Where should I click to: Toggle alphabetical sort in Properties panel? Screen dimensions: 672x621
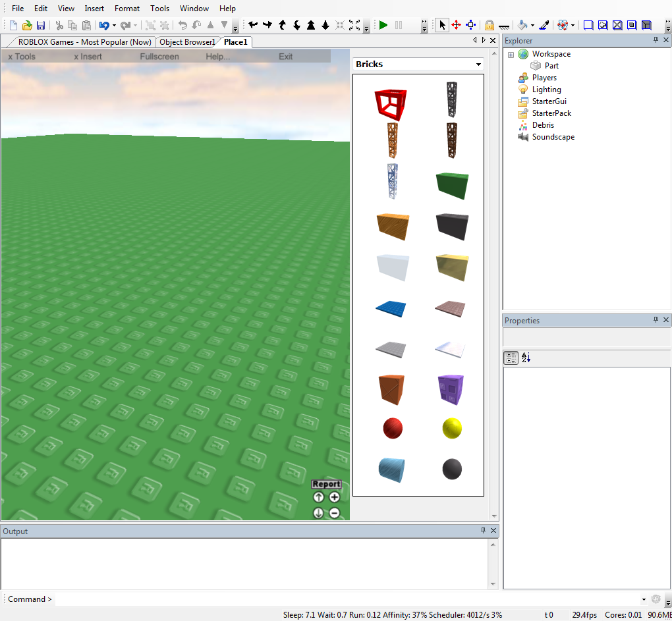[x=526, y=358]
